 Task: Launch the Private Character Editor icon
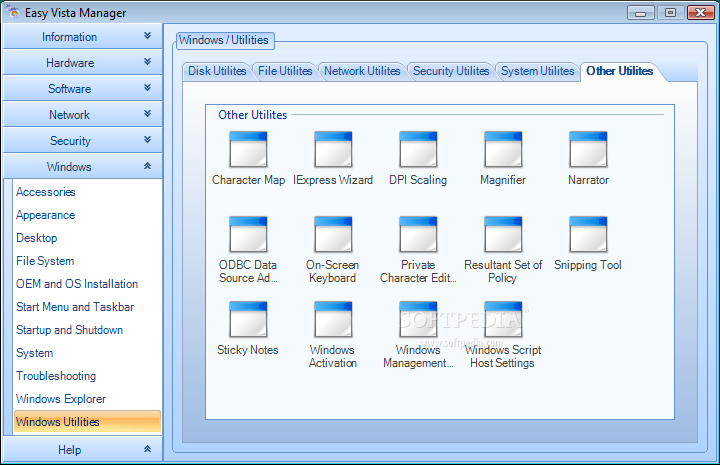pos(418,235)
